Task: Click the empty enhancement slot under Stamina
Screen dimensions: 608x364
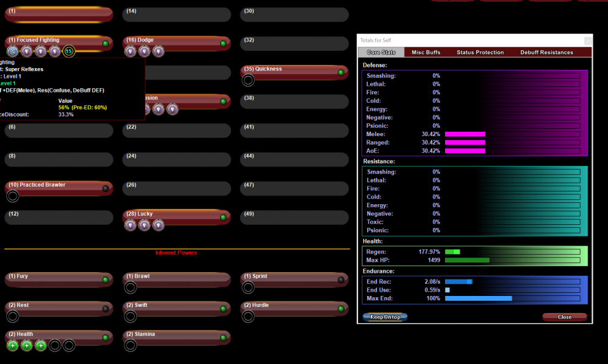Action: 130,345
